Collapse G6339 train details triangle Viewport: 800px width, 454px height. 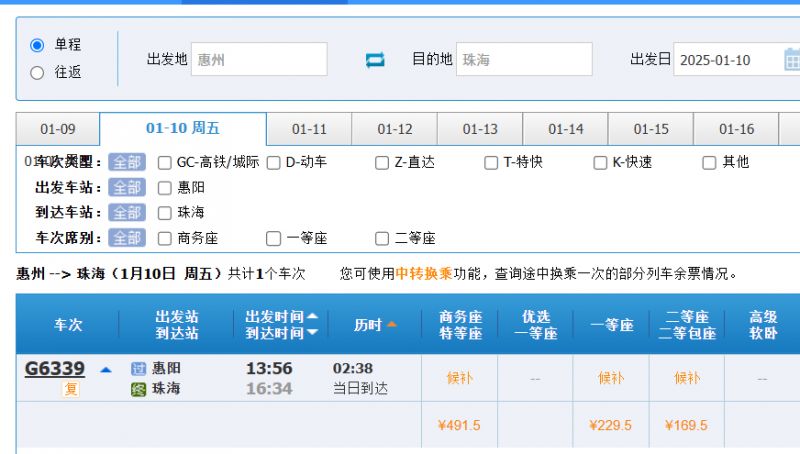(106, 369)
